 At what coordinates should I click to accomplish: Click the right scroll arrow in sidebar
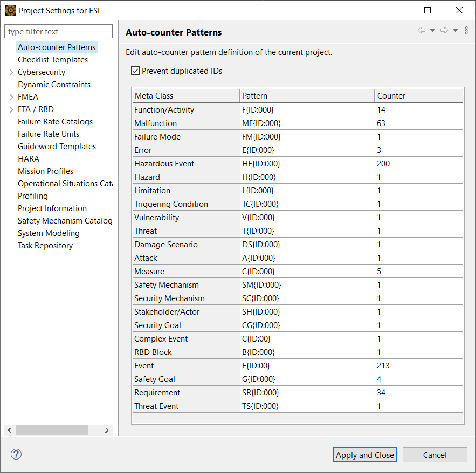pyautogui.click(x=107, y=430)
